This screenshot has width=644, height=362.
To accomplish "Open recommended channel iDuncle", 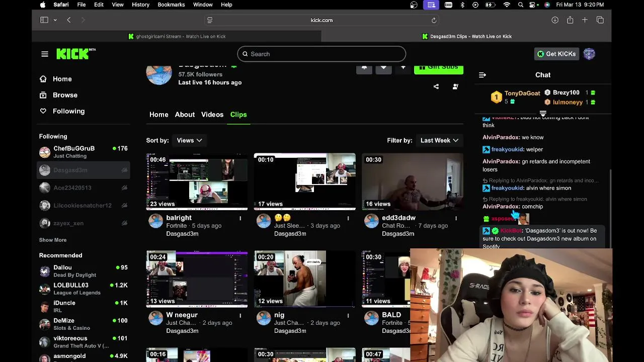I will (x=84, y=306).
